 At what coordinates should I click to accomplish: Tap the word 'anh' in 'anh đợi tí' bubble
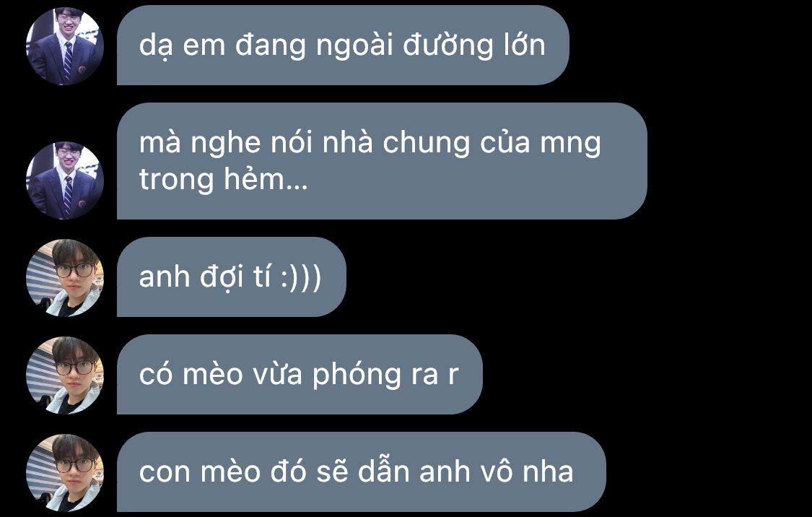pos(164,277)
